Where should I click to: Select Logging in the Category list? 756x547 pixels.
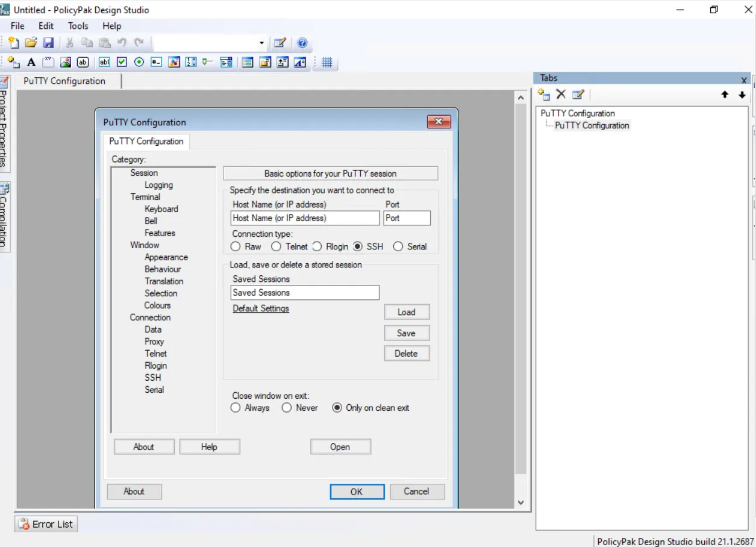click(158, 185)
